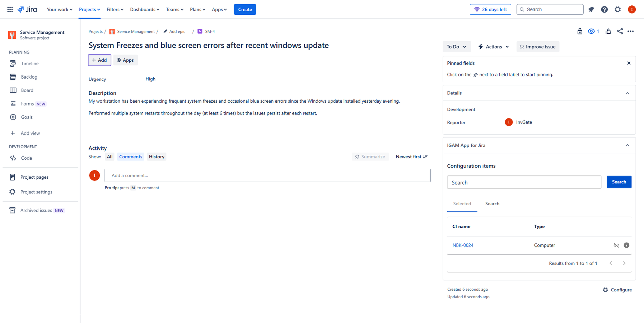The width and height of the screenshot is (644, 323).
Task: Open the Actions dropdown
Action: [x=494, y=47]
